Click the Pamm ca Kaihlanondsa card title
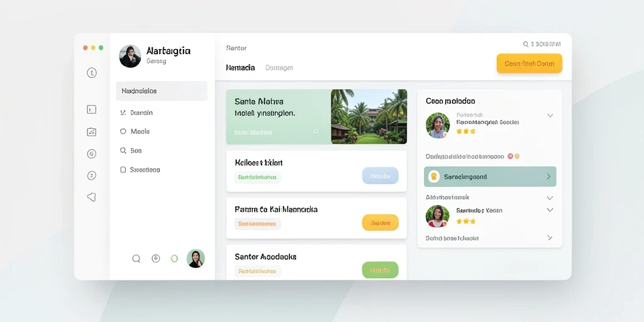Viewport: 644px width, 322px height. point(276,209)
